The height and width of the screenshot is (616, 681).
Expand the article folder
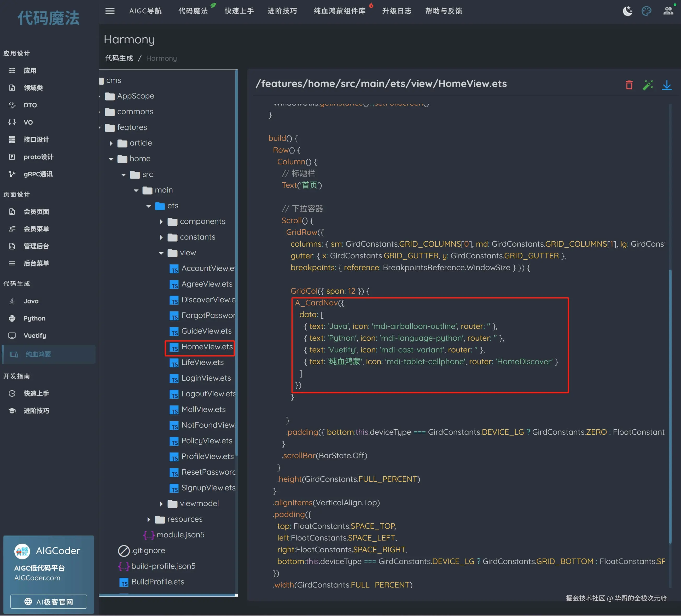pos(111,143)
